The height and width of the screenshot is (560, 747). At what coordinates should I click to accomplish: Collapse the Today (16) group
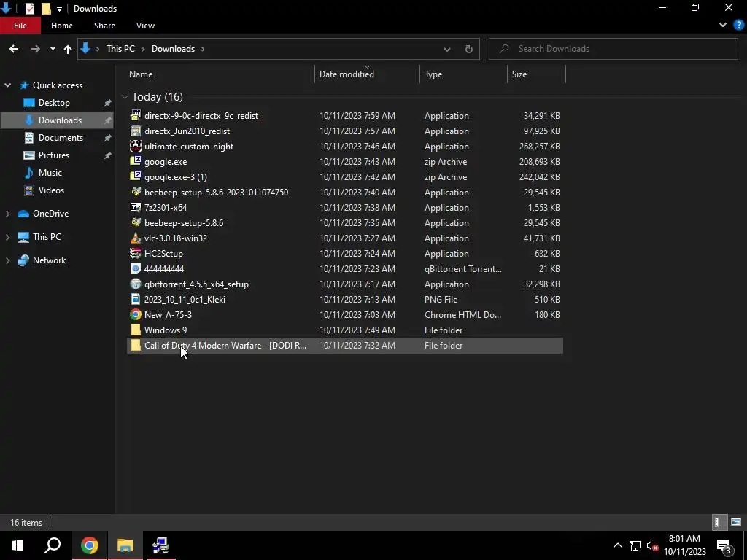click(125, 97)
